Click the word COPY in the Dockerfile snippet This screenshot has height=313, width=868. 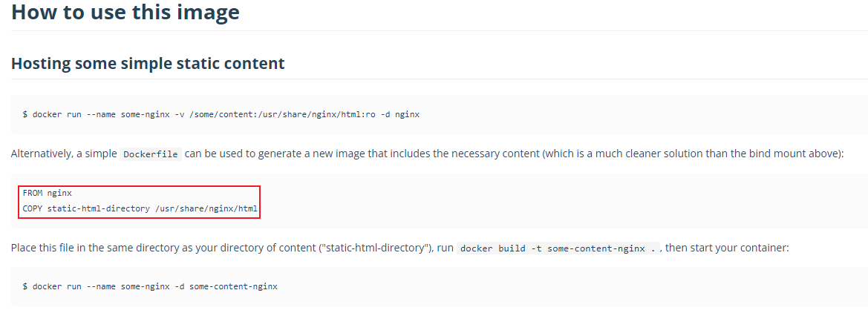pyautogui.click(x=33, y=208)
